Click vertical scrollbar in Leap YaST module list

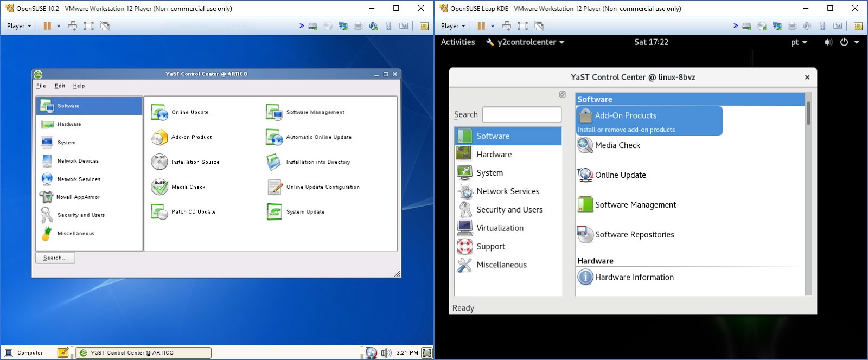[808, 113]
